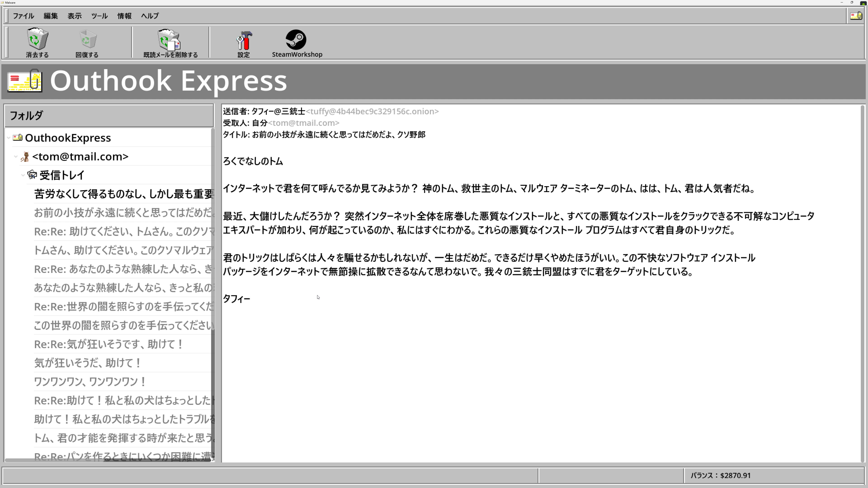Image resolution: width=868 pixels, height=488 pixels.
Task: Select the ワンワンワン、ワンワンワン！ email
Action: click(x=90, y=381)
